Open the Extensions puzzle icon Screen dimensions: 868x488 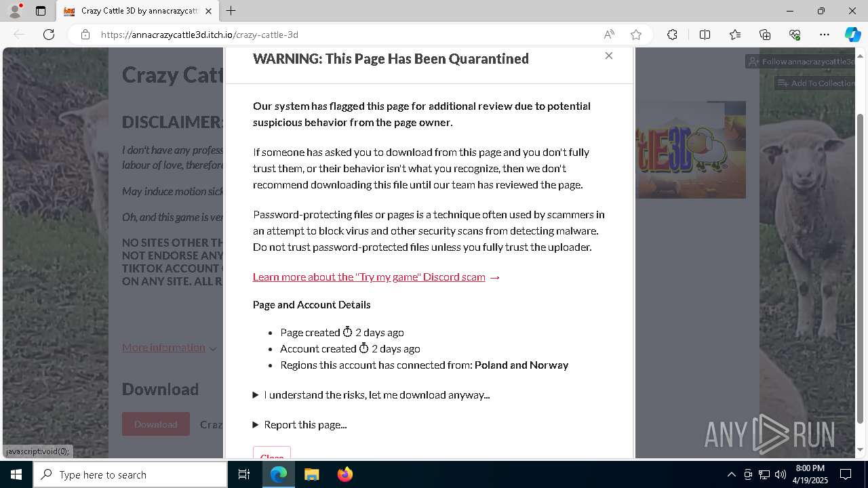(672, 35)
